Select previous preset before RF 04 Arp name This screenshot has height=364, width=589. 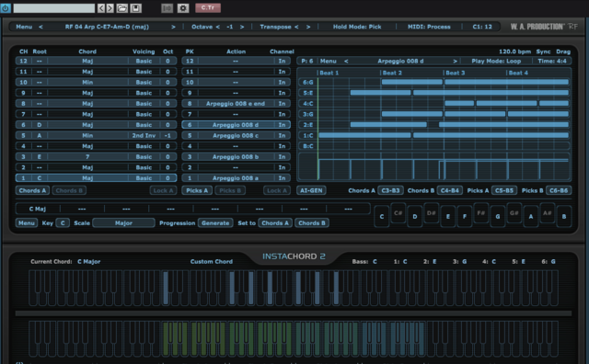coord(40,27)
